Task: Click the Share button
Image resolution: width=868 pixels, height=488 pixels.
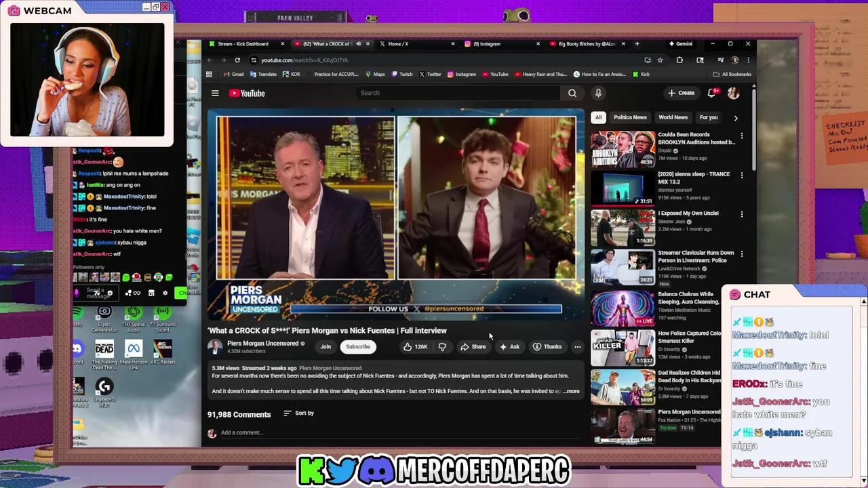Action: 473,347
